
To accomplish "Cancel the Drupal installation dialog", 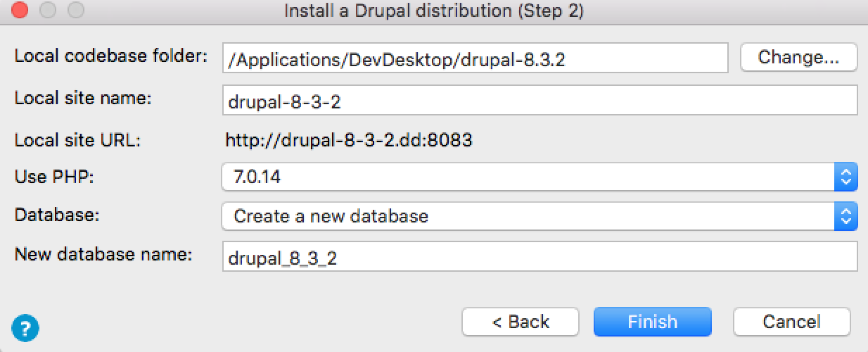I will pos(791,322).
